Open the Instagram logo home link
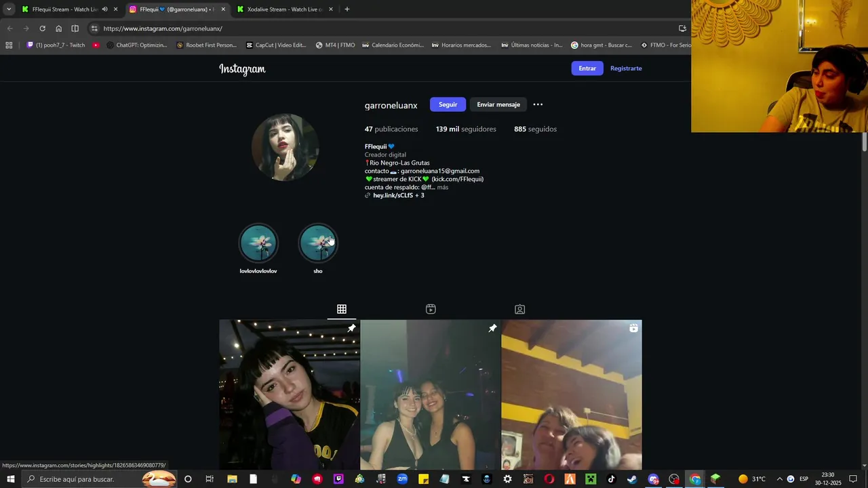The height and width of the screenshot is (488, 868). point(242,68)
